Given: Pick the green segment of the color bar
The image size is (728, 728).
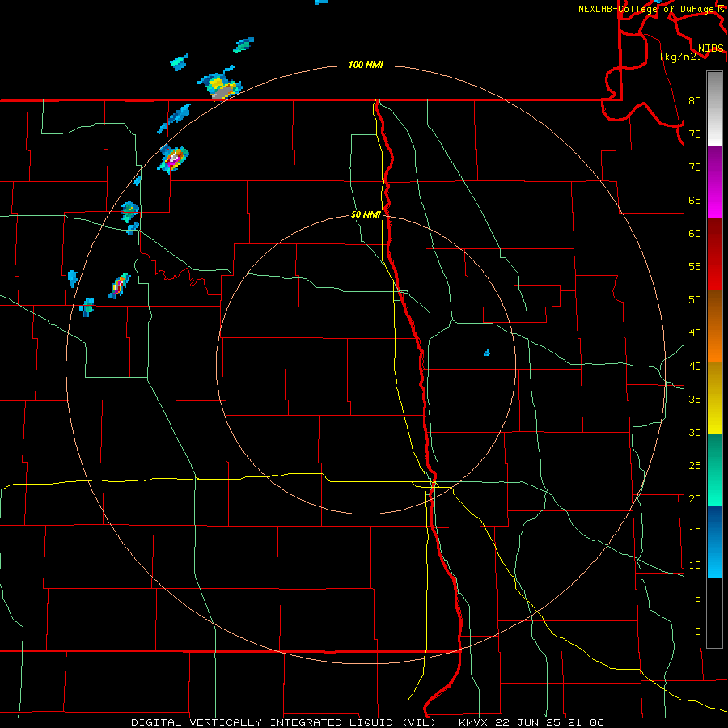Looking at the screenshot, I should click(x=714, y=470).
